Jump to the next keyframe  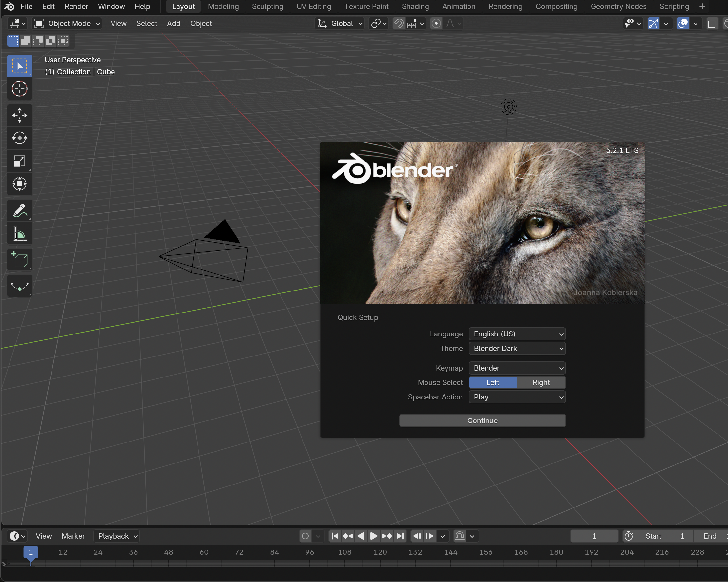387,536
